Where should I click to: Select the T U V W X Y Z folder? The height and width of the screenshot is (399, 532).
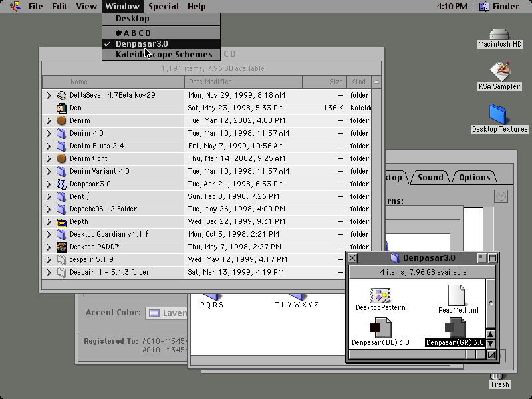[x=297, y=301]
